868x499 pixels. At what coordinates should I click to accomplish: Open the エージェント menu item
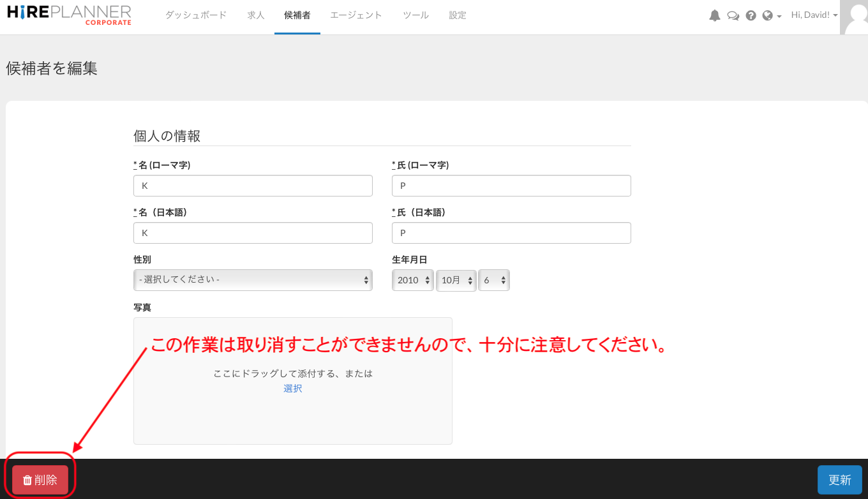coord(356,15)
